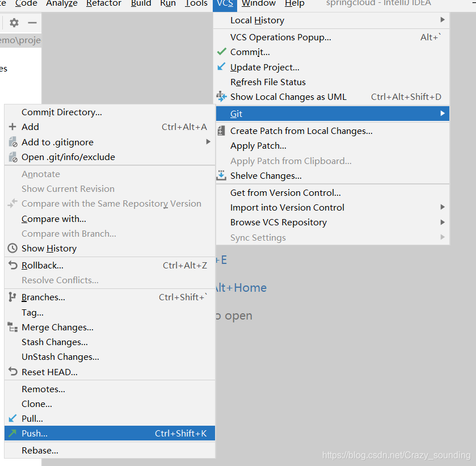This screenshot has width=476, height=466.
Task: Choose VCS Operations Popup...
Action: click(x=331, y=37)
